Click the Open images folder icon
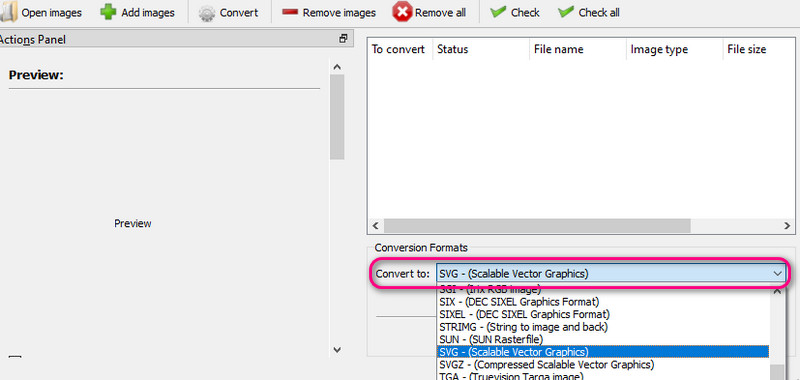800x380 pixels. [8, 12]
